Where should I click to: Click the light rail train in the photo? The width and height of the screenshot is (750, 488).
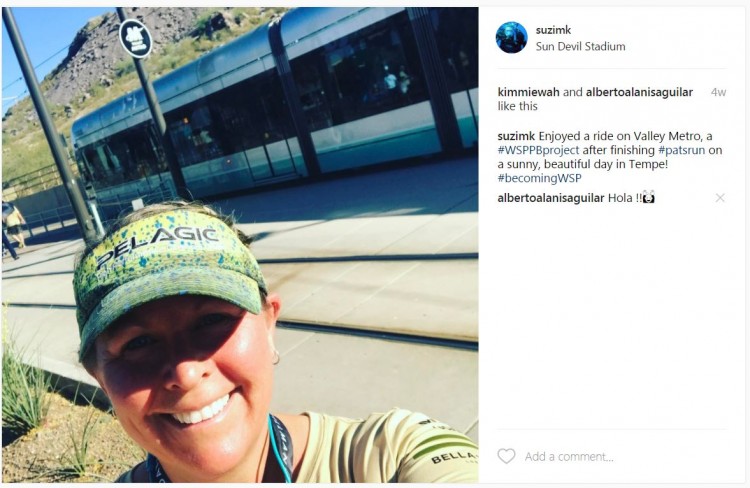(275, 105)
